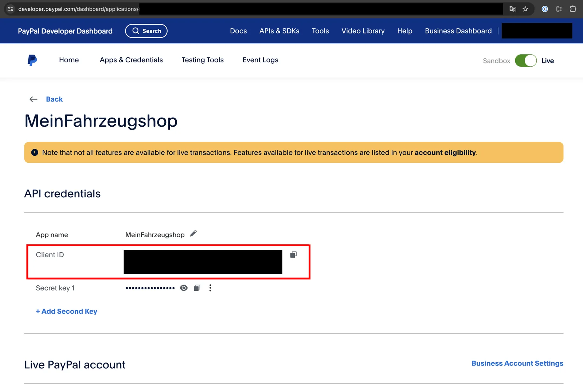
Task: Open the browser extensions puzzle icon
Action: (x=573, y=9)
